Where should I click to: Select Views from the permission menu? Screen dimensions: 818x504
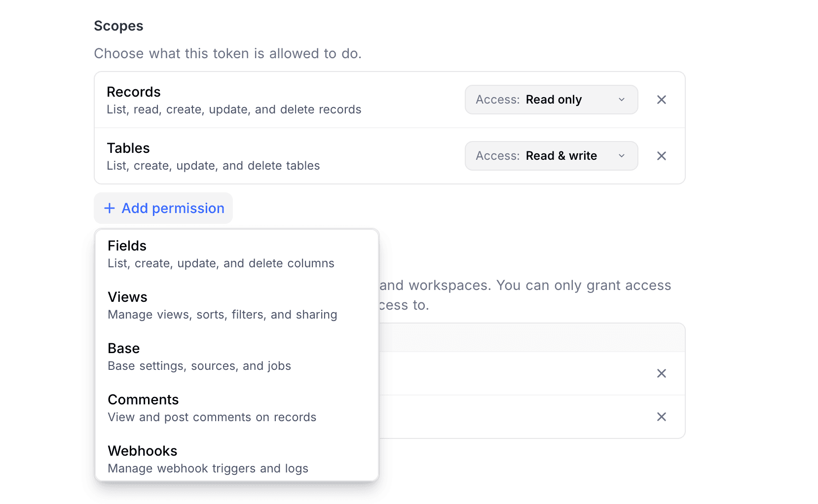(x=127, y=297)
